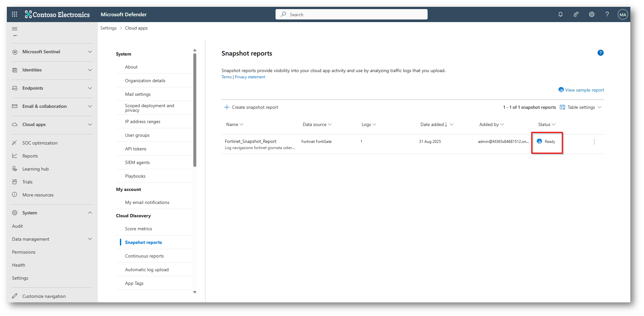This screenshot has height=316, width=644.
Task: Select Continuous reports in settings menu
Action: 144,256
